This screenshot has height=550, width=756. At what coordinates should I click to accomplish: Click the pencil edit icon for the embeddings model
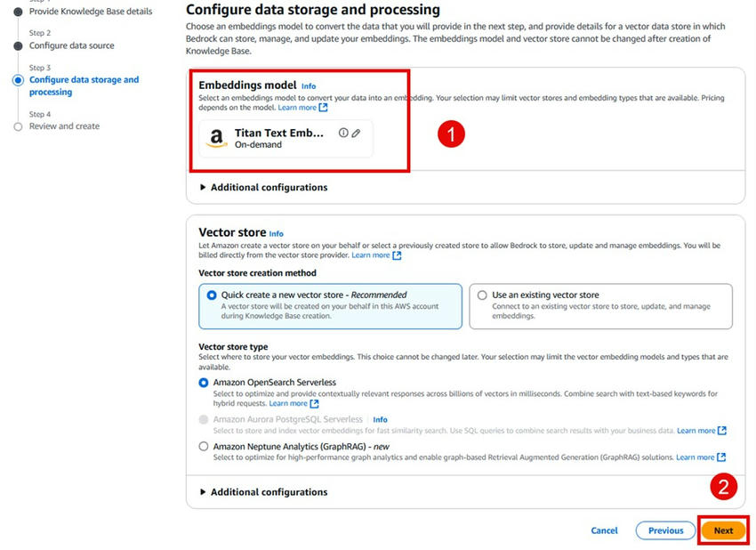tap(356, 133)
